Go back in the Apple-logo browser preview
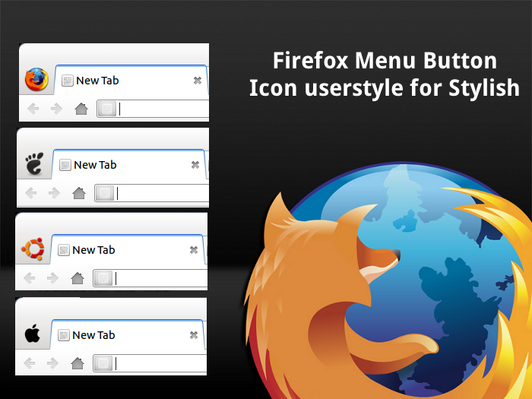The height and width of the screenshot is (399, 532). 30,363
